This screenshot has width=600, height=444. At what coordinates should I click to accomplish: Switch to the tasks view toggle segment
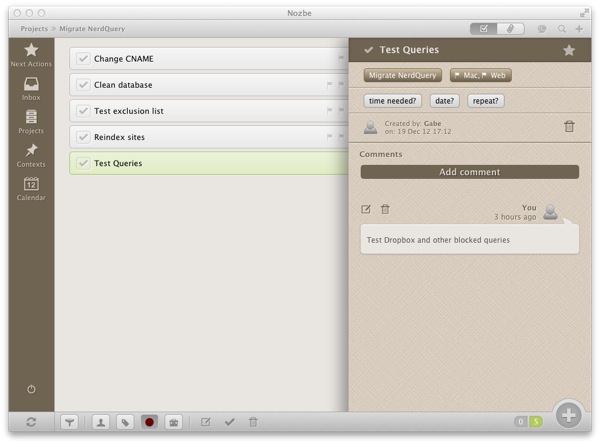[484, 29]
